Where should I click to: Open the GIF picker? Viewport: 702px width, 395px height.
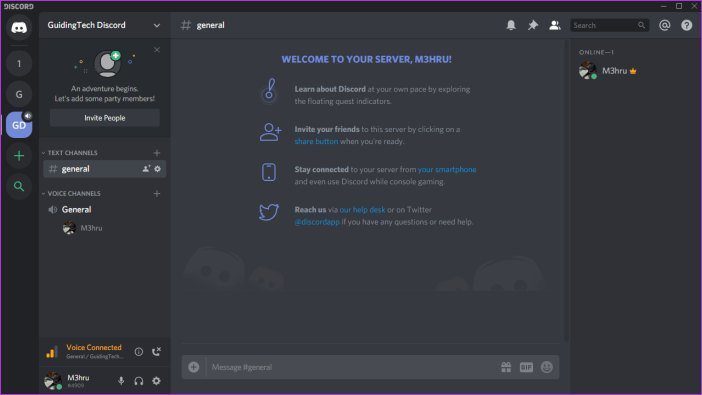(526, 367)
